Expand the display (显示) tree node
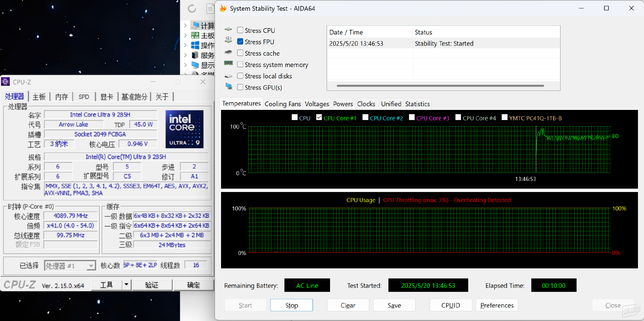This screenshot has height=321, width=644. 185,65
